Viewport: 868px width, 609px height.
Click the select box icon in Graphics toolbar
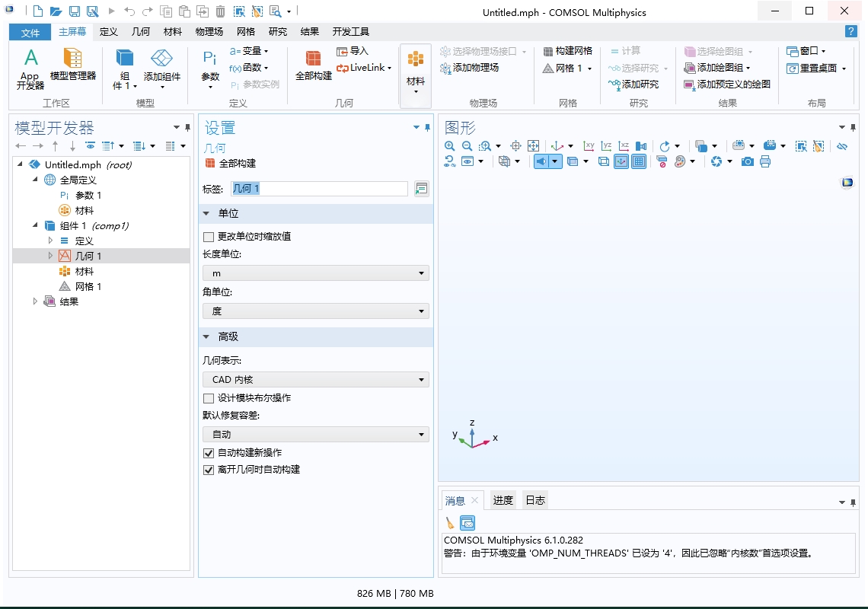coord(800,146)
